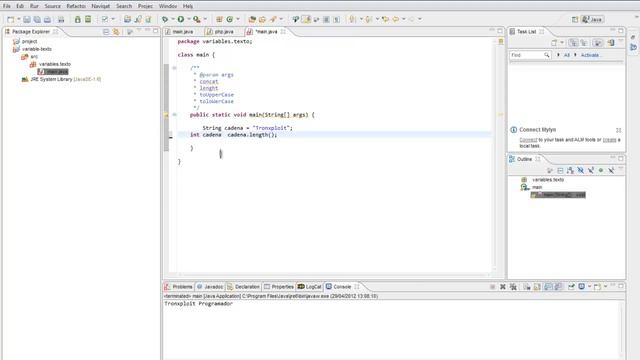Toggle Focus on Workweek in Task List
Viewport: 640px width, 360px height.
(598, 43)
